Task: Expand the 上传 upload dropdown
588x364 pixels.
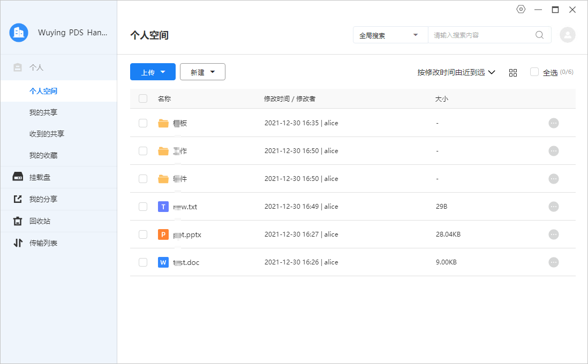Action: coord(153,72)
